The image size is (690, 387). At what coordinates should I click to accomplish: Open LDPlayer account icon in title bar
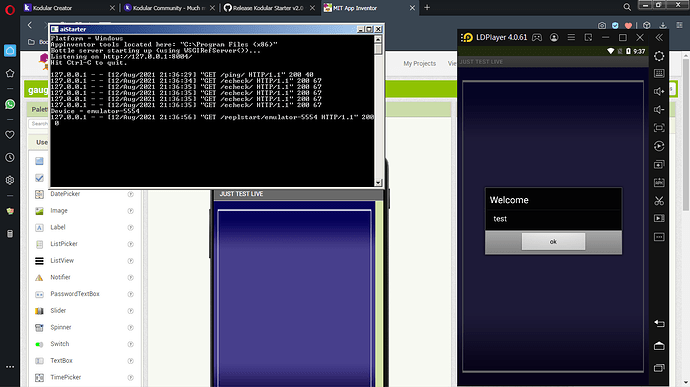coord(554,37)
